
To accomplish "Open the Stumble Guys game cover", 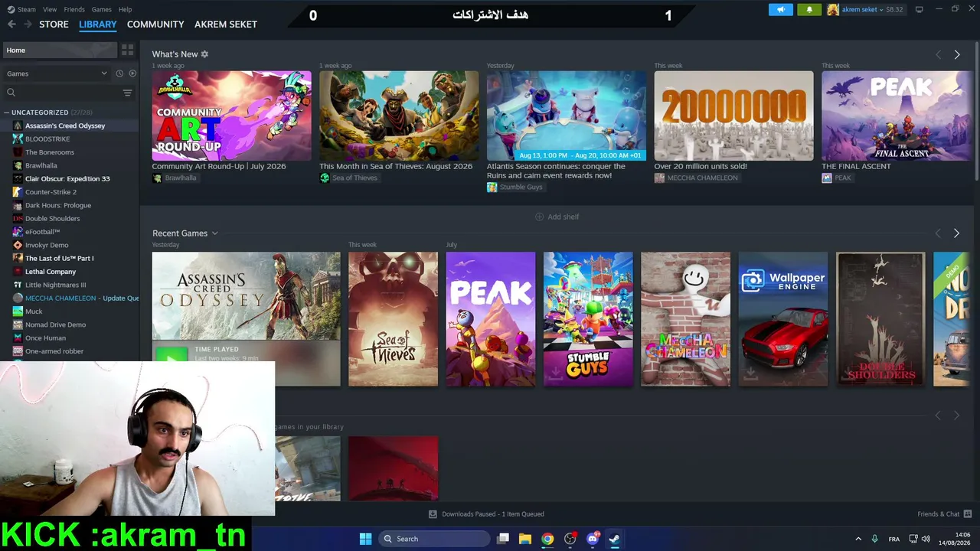I will (588, 319).
